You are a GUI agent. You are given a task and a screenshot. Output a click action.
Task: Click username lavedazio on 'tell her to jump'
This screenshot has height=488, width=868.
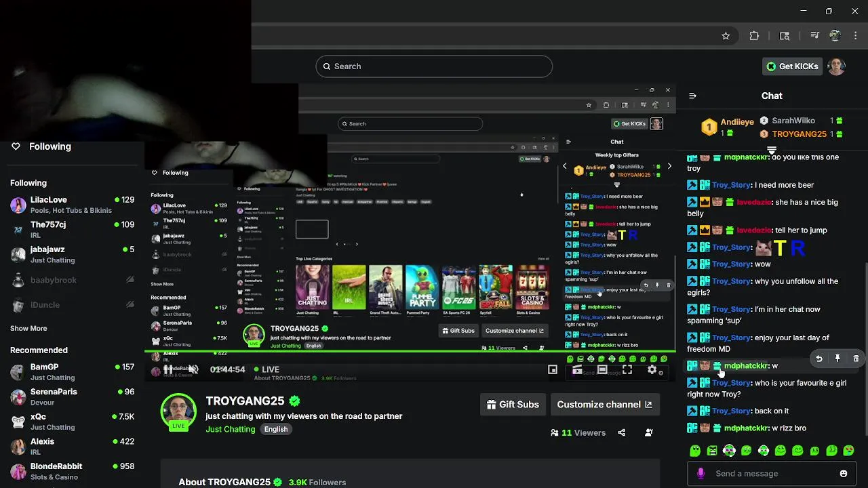tap(752, 230)
